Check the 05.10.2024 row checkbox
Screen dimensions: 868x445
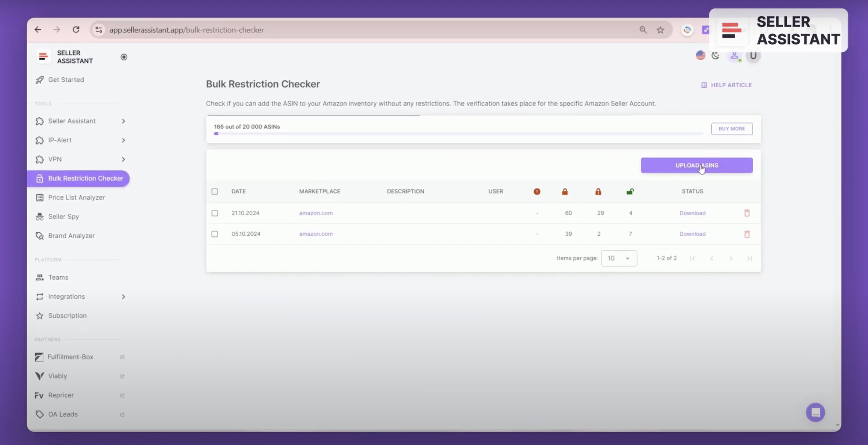pos(215,234)
